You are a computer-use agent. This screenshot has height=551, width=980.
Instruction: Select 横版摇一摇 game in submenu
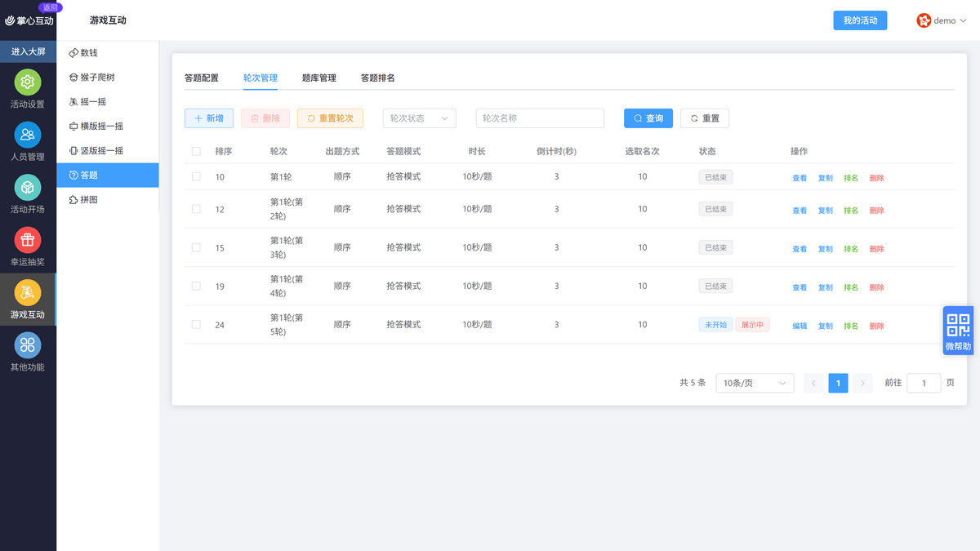(x=108, y=126)
